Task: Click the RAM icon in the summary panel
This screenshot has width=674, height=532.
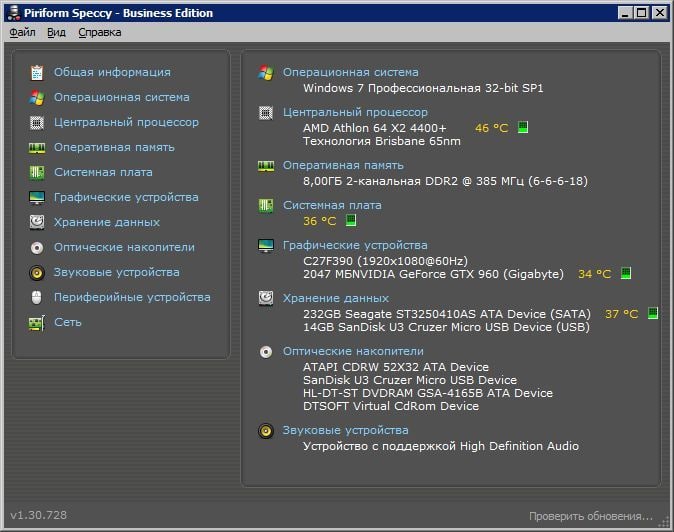Action: (266, 166)
